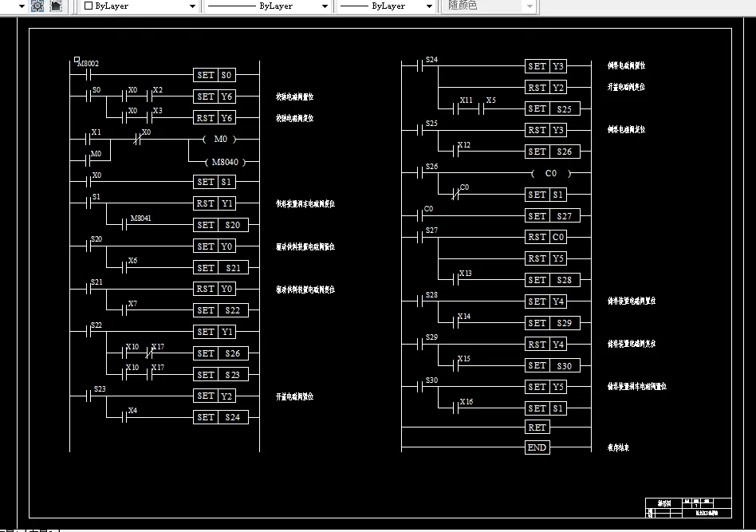Select the SET Y6 instruction box
The width and height of the screenshot is (756, 532).
[215, 97]
